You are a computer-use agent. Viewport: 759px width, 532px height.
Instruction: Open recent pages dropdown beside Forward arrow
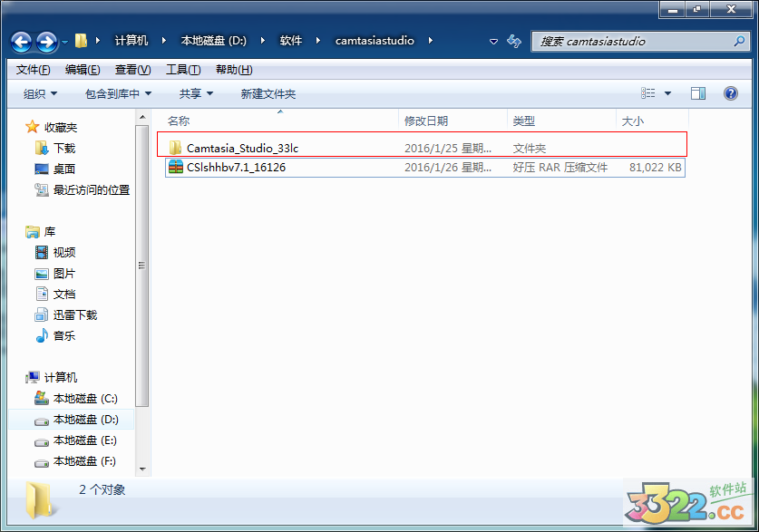[x=65, y=43]
